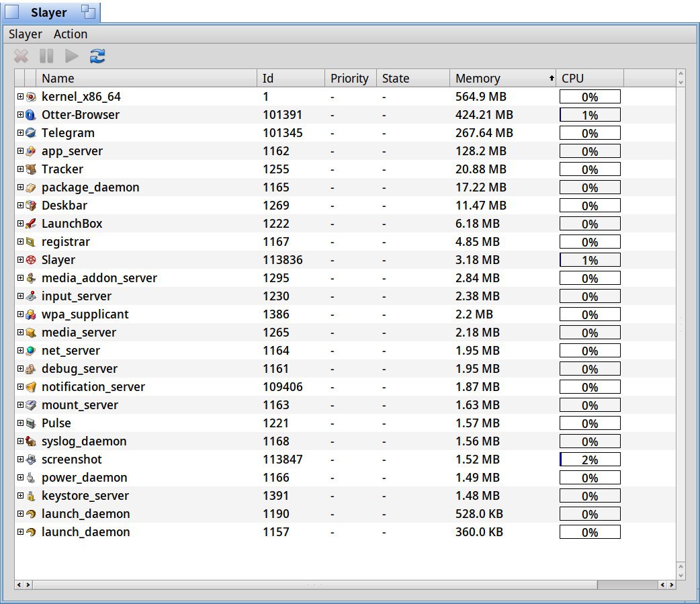Click the memory value 267.64 MB

(x=484, y=133)
